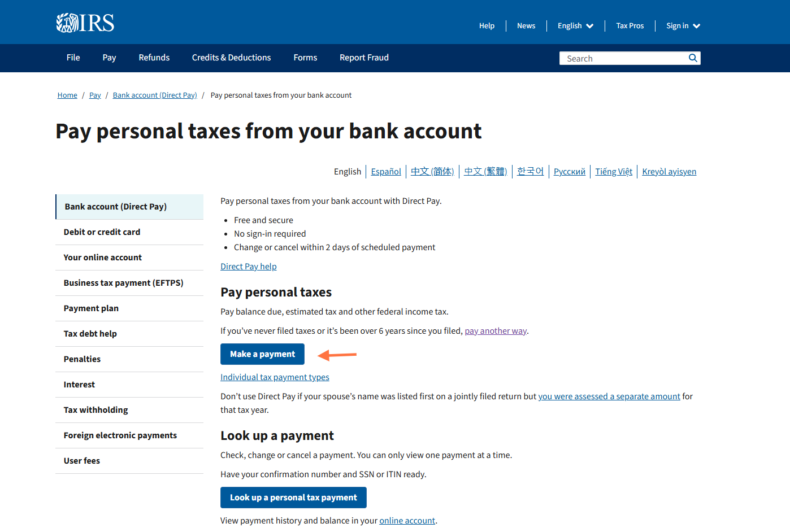Switch the page language to Русский
The image size is (790, 532).
click(x=570, y=172)
